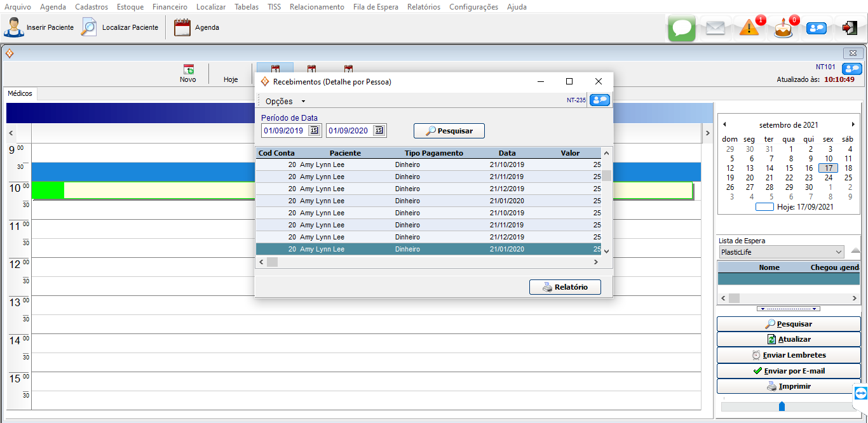Open calendar picker for end date 01/09/2020
Viewport: 868px width, 423px height.
379,131
